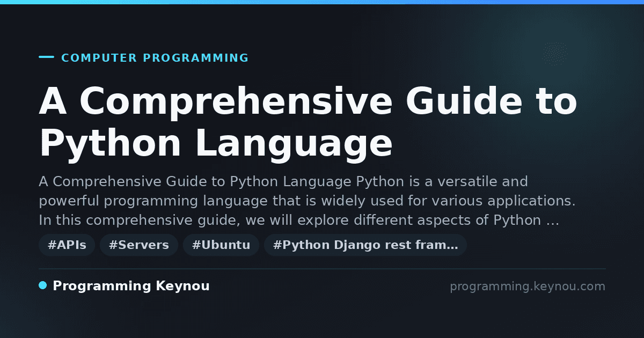Select the #Servers tag
Viewport: 644px width, 338px height.
[x=139, y=245]
